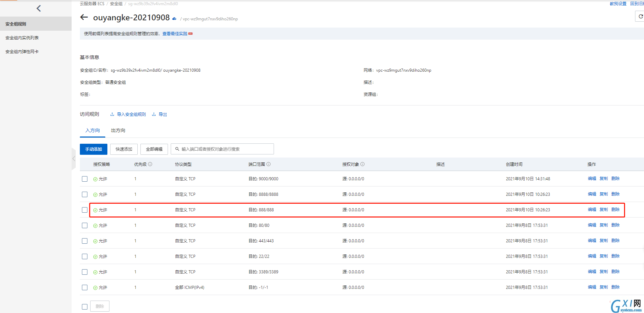Click the info icon next to 授权对象

pyautogui.click(x=362, y=164)
